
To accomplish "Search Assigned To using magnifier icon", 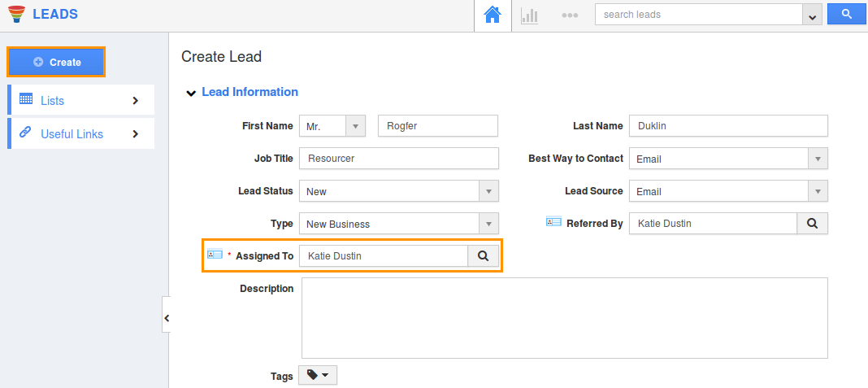I will coord(484,256).
